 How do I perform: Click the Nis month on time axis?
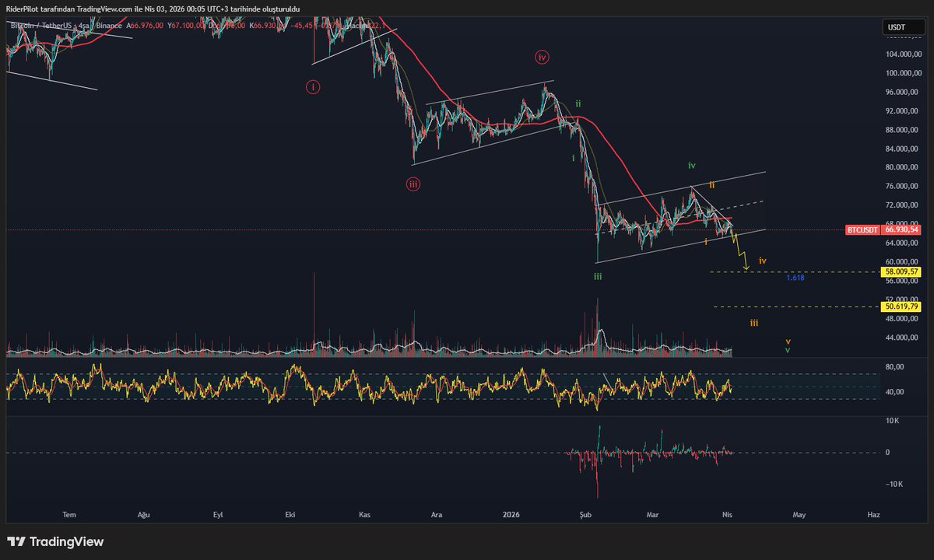[x=727, y=515]
